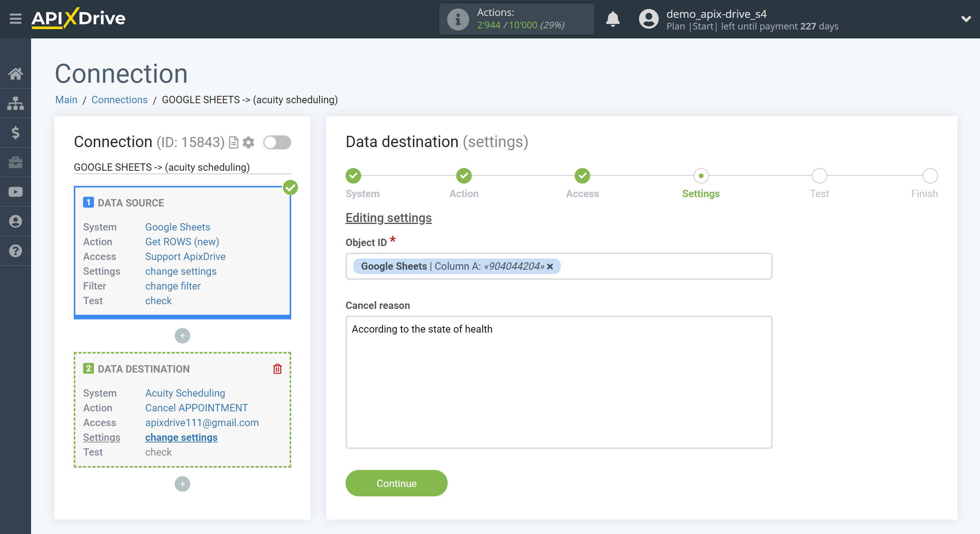The image size is (980, 534).
Task: Open the help question icon
Action: [x=16, y=251]
